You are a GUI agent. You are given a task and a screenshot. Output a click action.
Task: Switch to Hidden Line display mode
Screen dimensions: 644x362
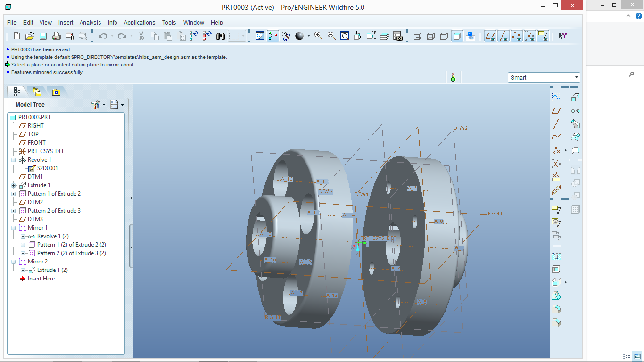(430, 36)
